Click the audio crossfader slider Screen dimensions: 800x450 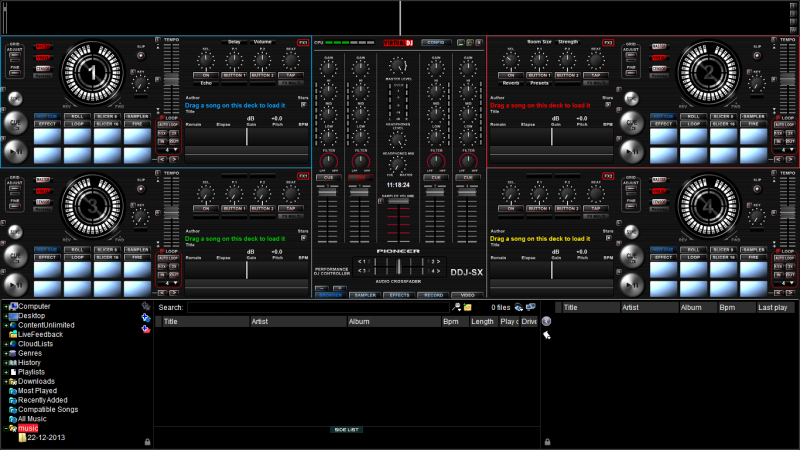pos(400,267)
